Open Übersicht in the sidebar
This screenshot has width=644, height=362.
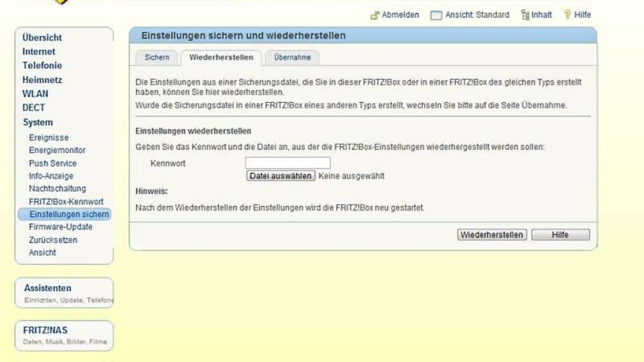[42, 38]
